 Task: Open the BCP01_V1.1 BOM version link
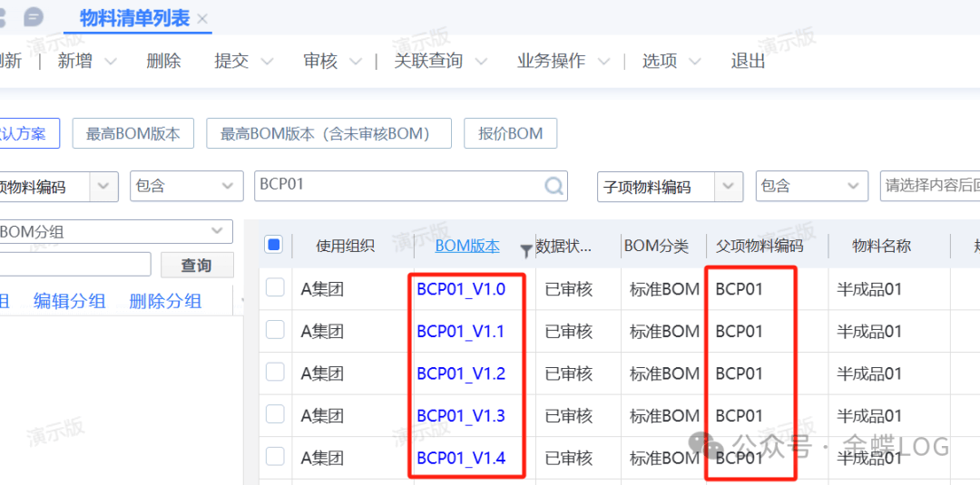pos(460,331)
